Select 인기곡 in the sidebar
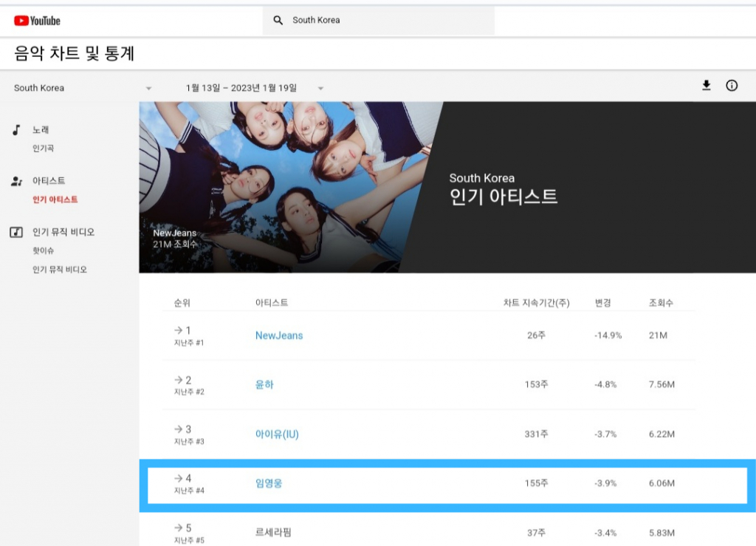Viewport: 756px width, 546px height. click(x=43, y=149)
